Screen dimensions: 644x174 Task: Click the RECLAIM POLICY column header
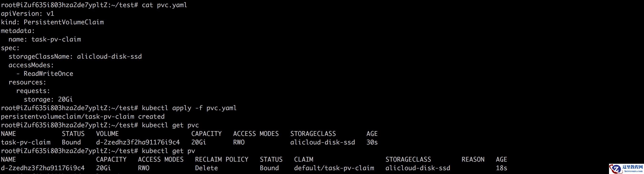click(222, 159)
